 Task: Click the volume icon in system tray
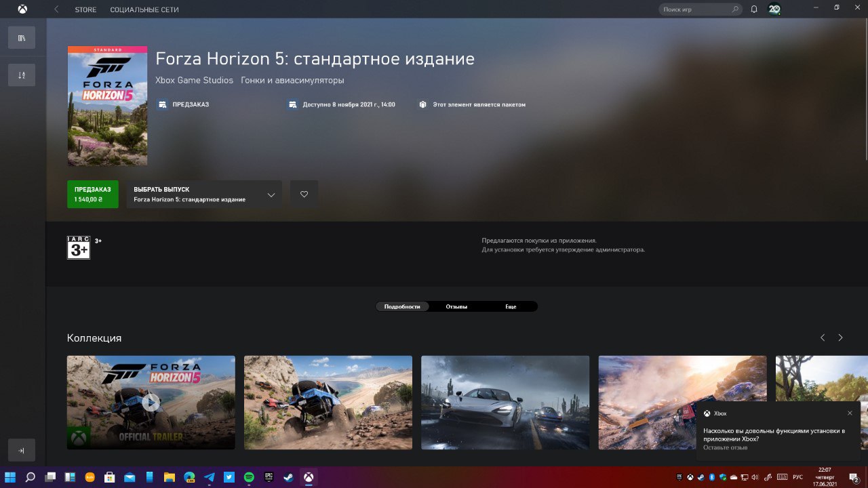[755, 477]
